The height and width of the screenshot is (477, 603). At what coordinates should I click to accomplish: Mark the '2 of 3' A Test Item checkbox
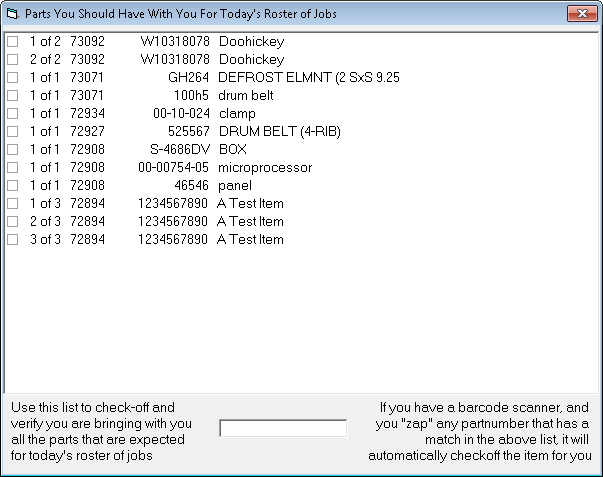click(x=12, y=222)
